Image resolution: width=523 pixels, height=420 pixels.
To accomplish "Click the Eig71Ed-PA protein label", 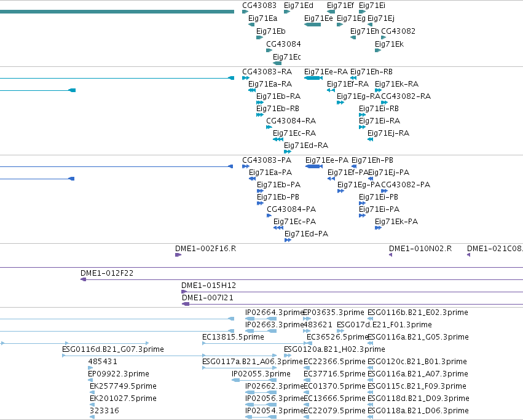I will click(306, 235).
